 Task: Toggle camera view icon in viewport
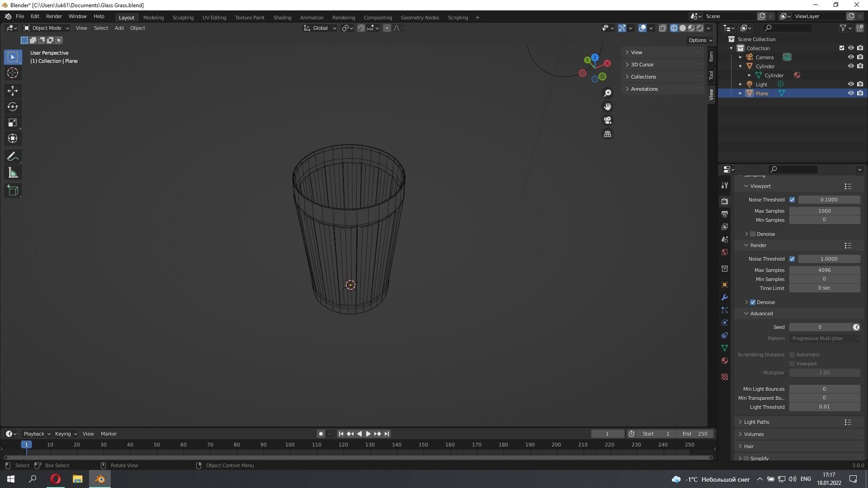[608, 120]
